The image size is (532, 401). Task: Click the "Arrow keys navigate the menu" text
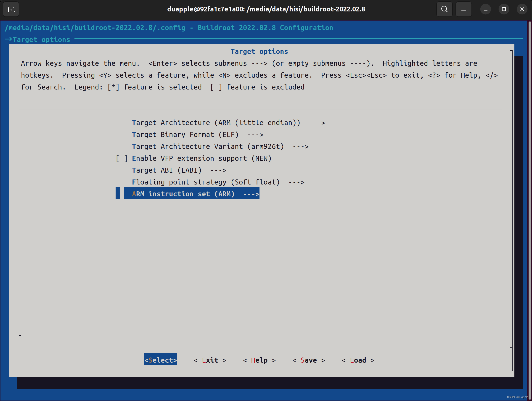tap(80, 63)
